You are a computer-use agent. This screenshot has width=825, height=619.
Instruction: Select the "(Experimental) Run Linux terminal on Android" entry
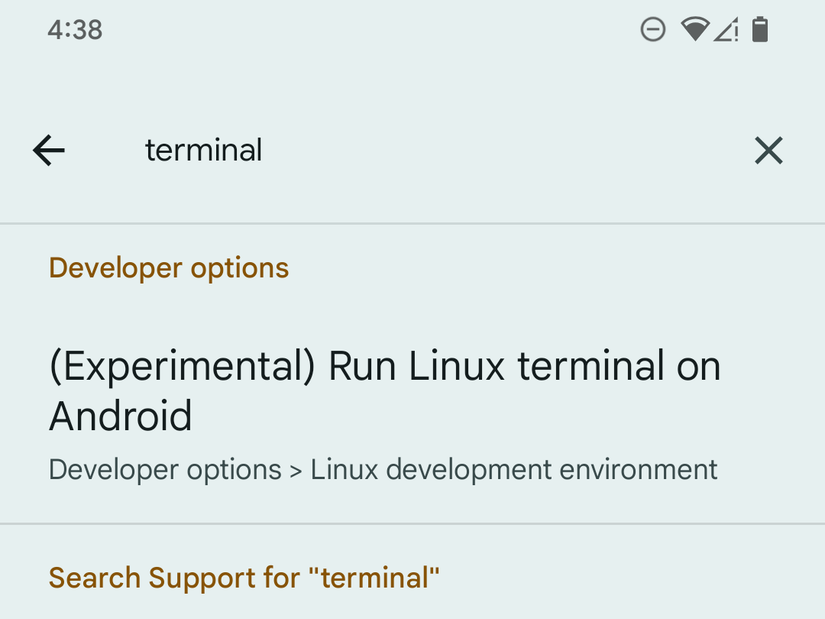384,391
